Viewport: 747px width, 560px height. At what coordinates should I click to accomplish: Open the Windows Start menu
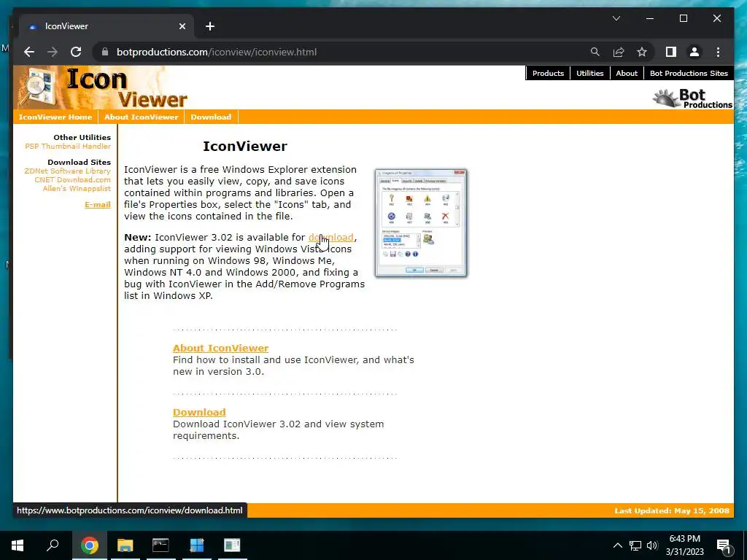click(x=18, y=545)
